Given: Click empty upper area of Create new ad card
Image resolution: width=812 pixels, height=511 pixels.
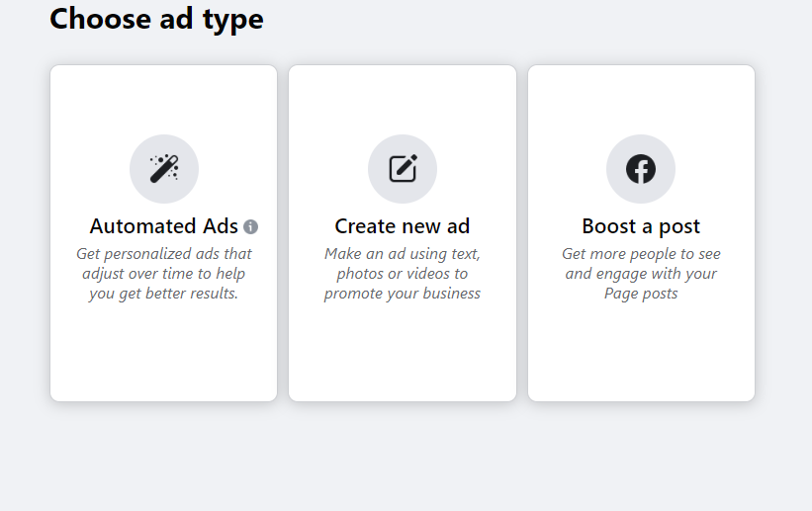Looking at the screenshot, I should [403, 99].
